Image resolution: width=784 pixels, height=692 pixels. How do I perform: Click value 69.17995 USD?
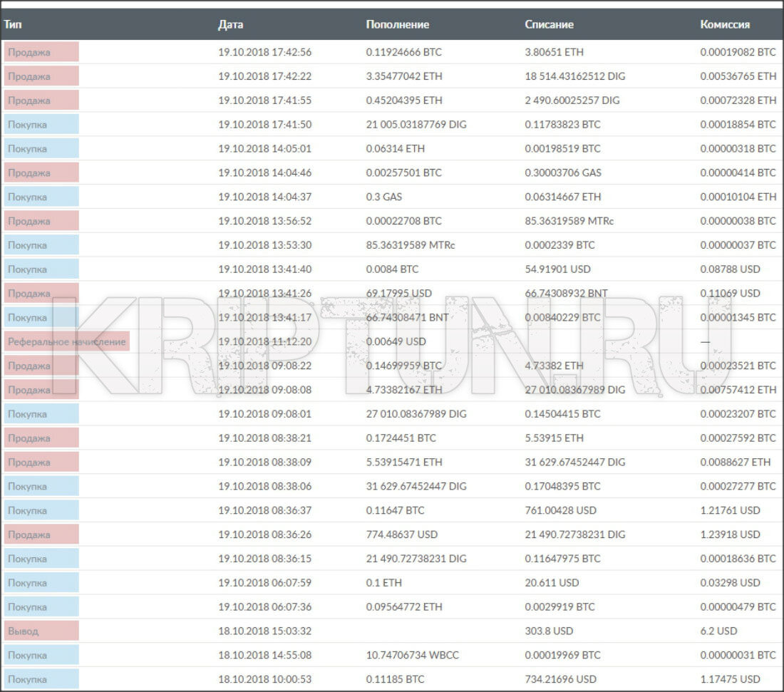398,293
